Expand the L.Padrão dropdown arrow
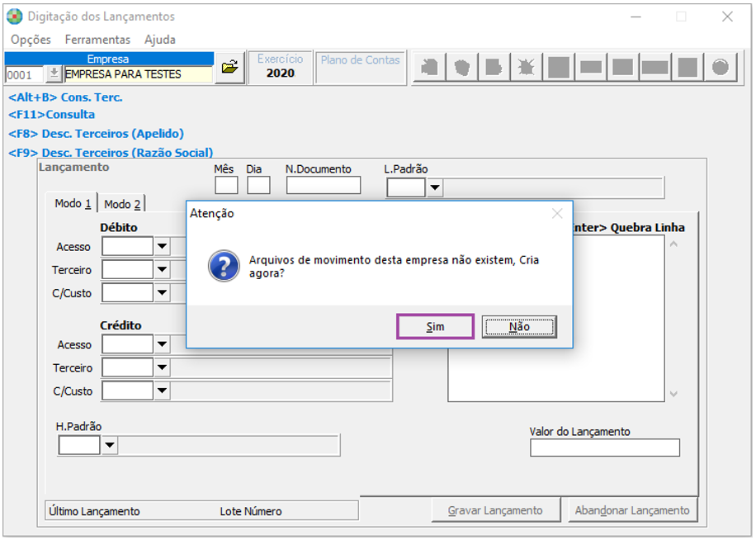This screenshot has height=540, width=756. pyautogui.click(x=435, y=187)
